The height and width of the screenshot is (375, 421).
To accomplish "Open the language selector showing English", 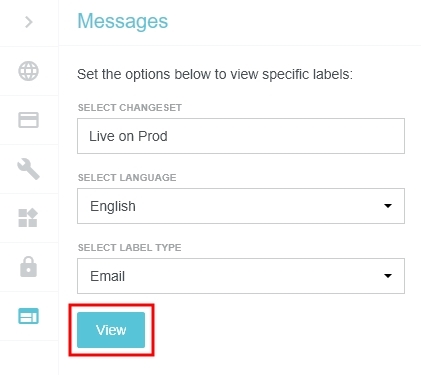I will tap(241, 206).
